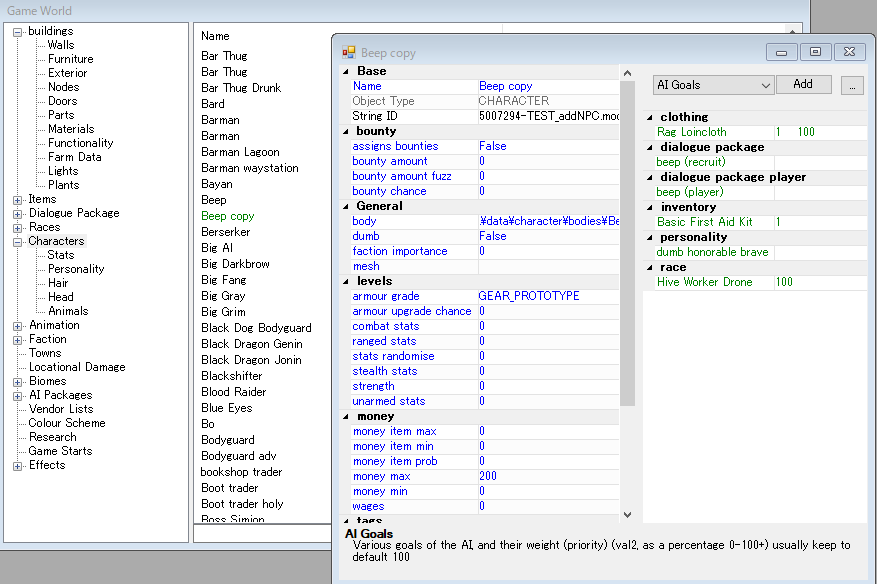Select Vendor Lists tree item
This screenshot has width=877, height=584.
coord(61,408)
